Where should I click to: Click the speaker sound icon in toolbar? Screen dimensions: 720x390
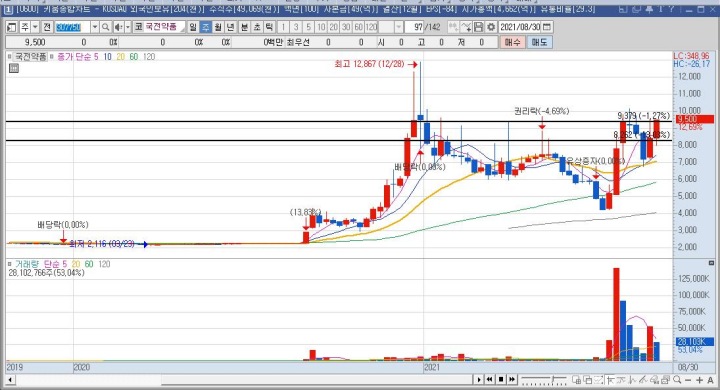point(118,27)
